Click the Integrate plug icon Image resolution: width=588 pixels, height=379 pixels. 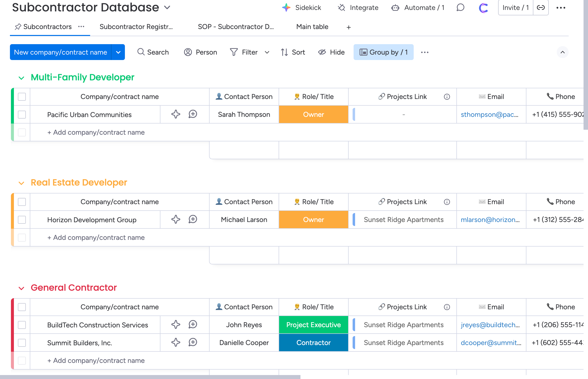(342, 8)
